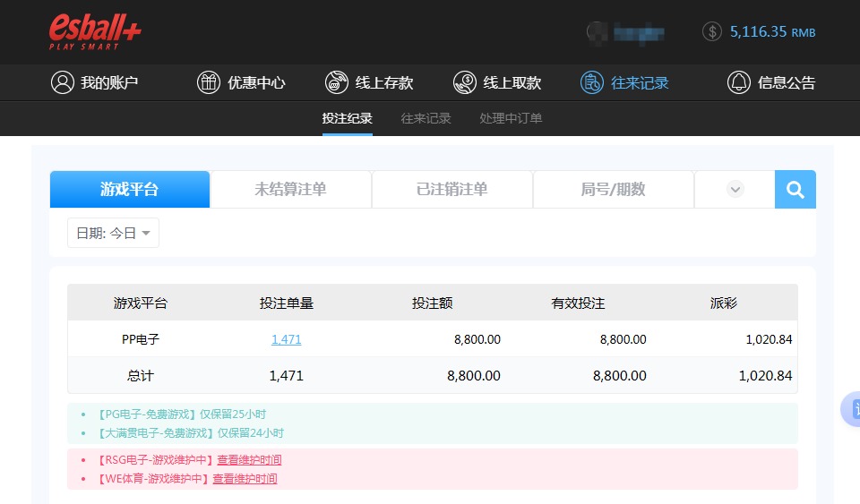Click the esball+ logo
The height and width of the screenshot is (504, 860).
point(95,31)
